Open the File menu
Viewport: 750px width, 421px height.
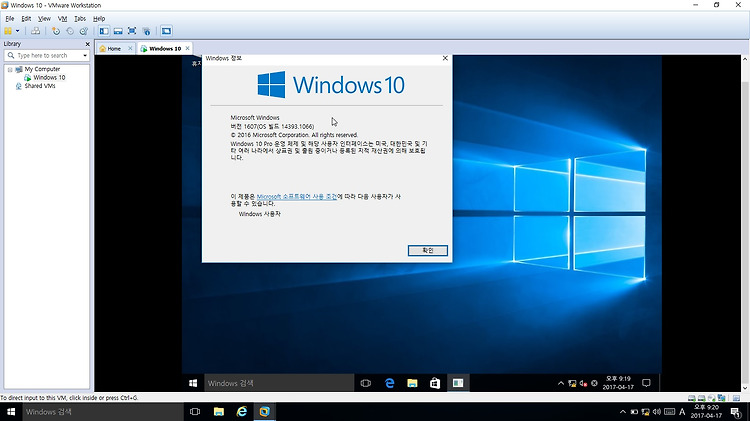10,19
